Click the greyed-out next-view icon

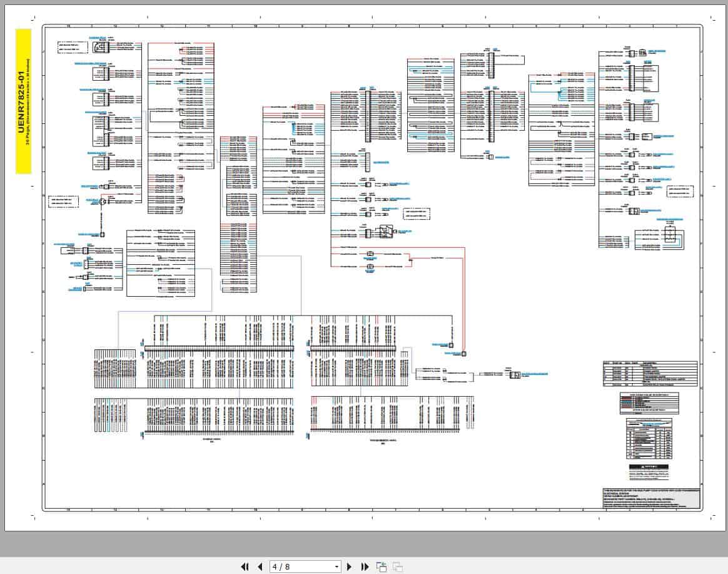point(397,566)
